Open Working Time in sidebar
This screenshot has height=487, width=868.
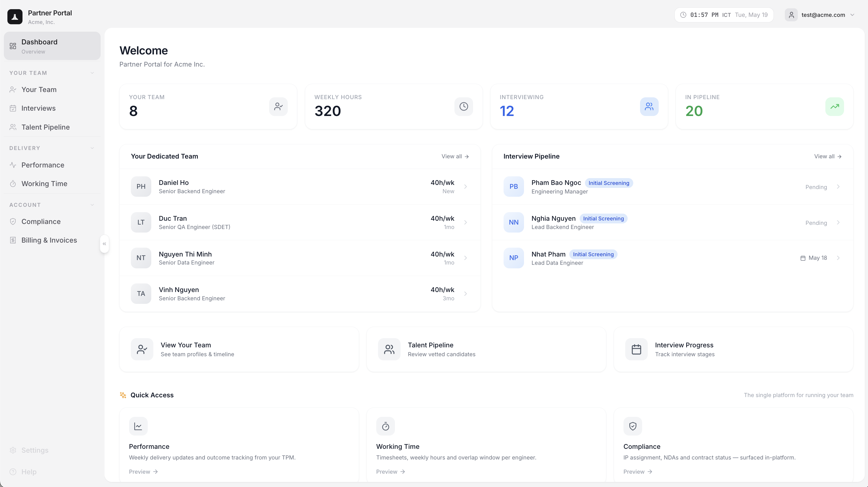52,184
